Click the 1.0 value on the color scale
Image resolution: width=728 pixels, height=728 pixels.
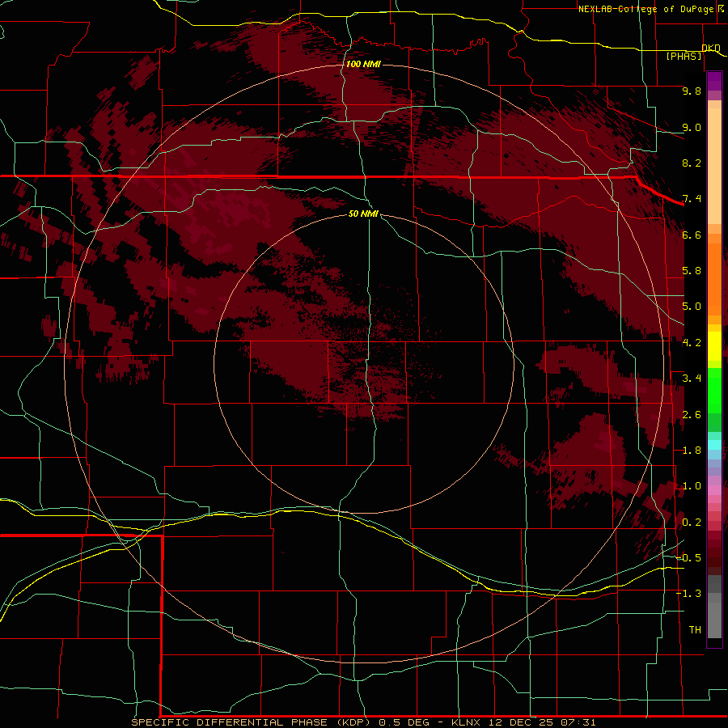(x=692, y=486)
